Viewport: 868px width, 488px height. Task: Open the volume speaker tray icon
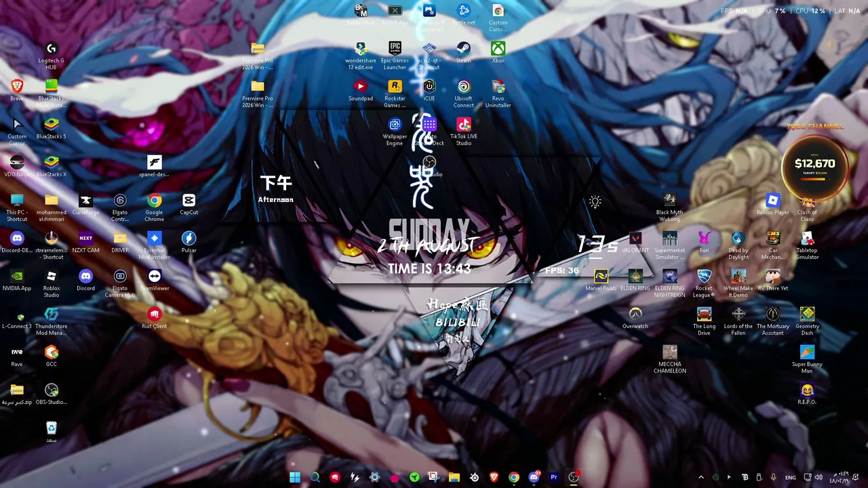[818, 477]
